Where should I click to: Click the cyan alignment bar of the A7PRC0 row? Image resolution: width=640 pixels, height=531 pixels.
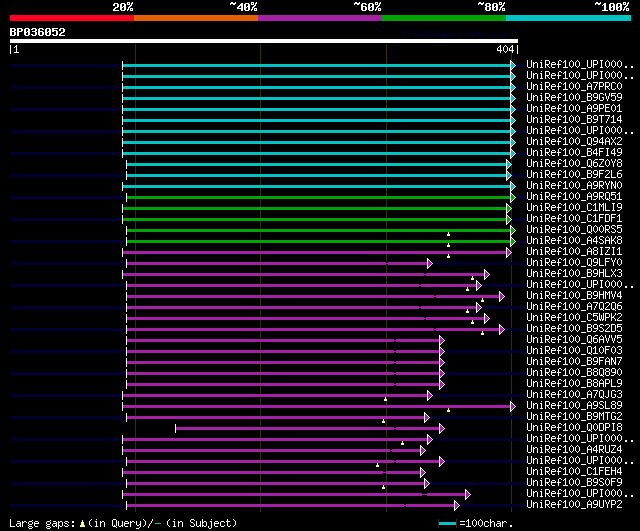pyautogui.click(x=317, y=87)
